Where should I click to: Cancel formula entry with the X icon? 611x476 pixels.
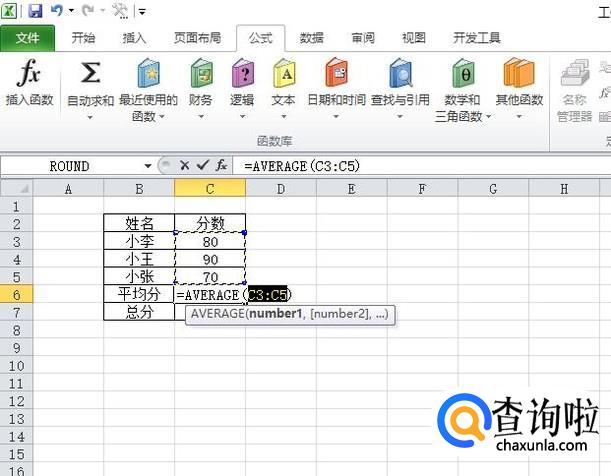[x=185, y=166]
